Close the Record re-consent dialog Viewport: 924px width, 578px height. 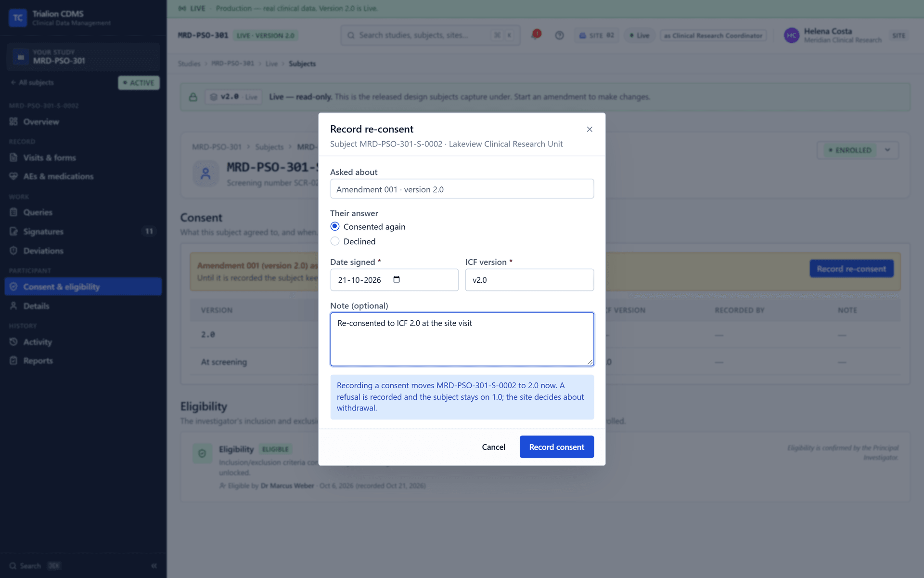pyautogui.click(x=590, y=129)
